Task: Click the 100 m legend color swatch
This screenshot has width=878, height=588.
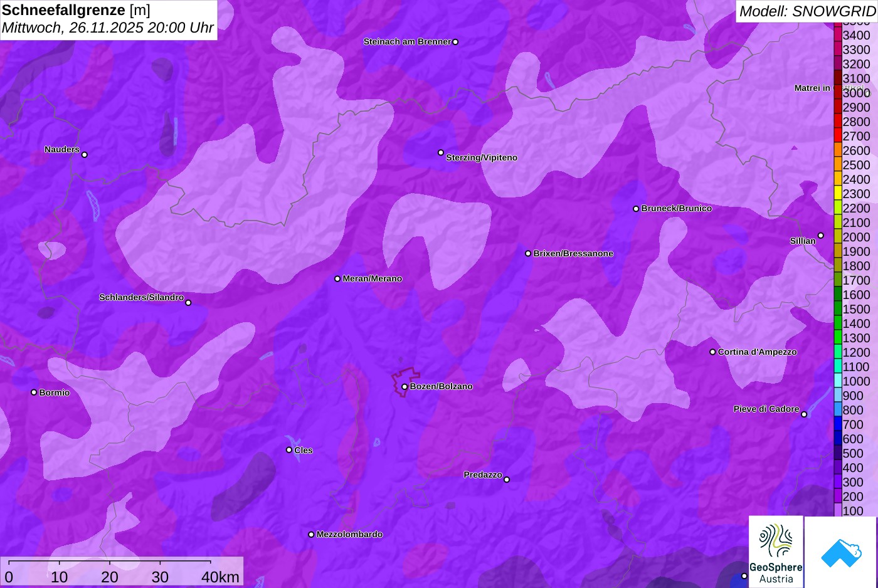Action: (838, 510)
